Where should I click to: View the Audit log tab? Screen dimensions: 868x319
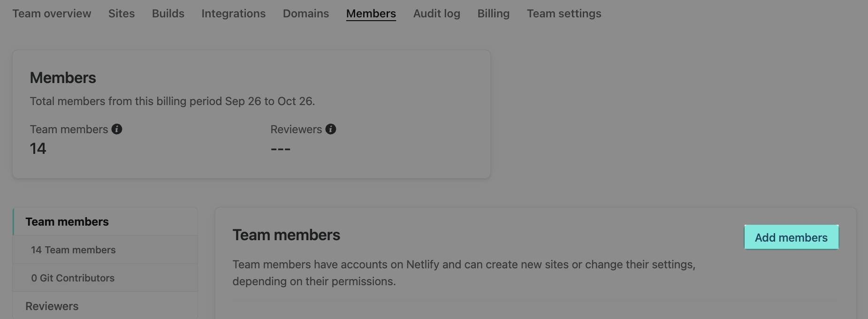[437, 14]
